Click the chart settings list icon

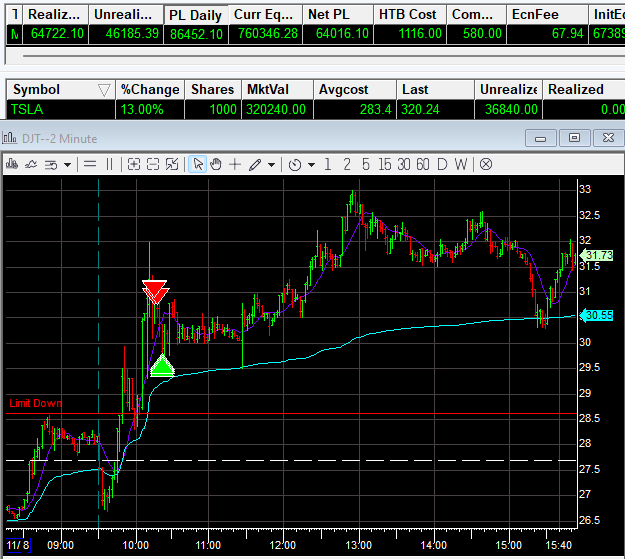(51, 165)
